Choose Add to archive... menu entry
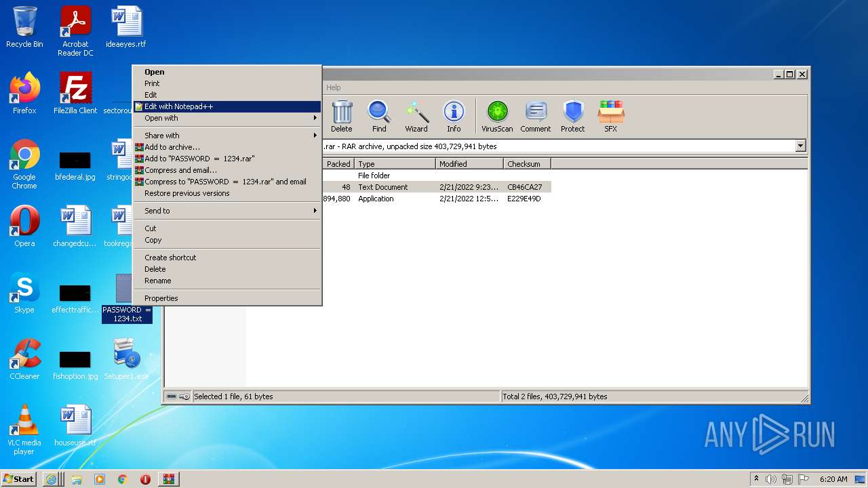 click(227, 147)
